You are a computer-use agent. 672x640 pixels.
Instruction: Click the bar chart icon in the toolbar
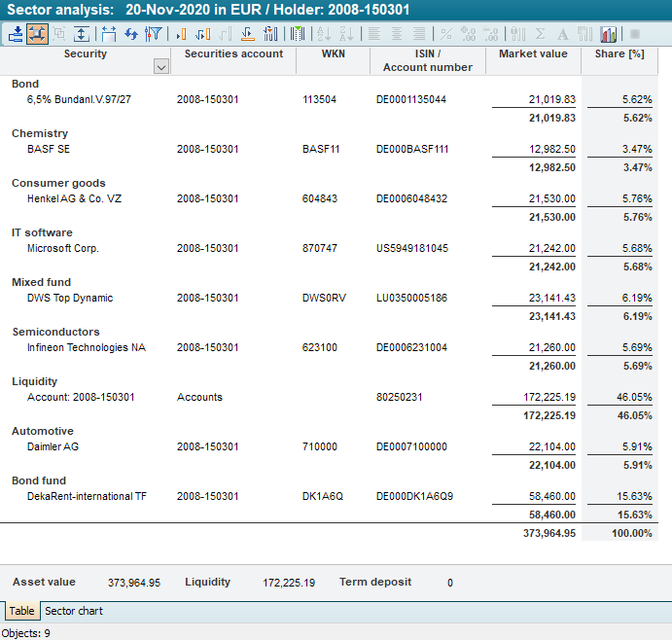tap(609, 34)
